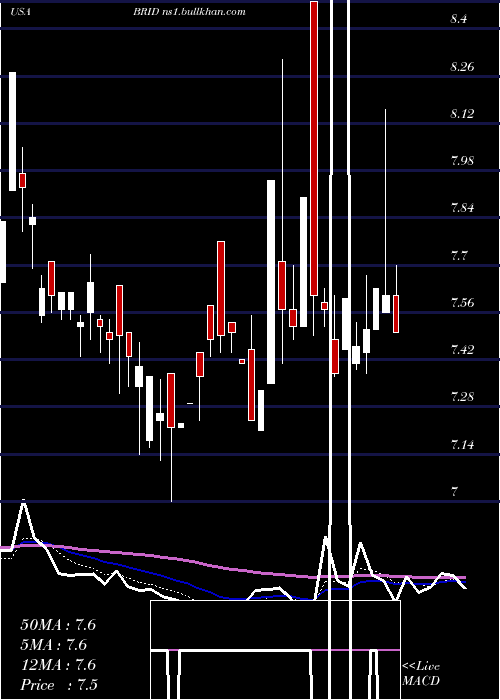Click the 5MA : 7.6 readout
The height and width of the screenshot is (700, 500).
point(54,645)
